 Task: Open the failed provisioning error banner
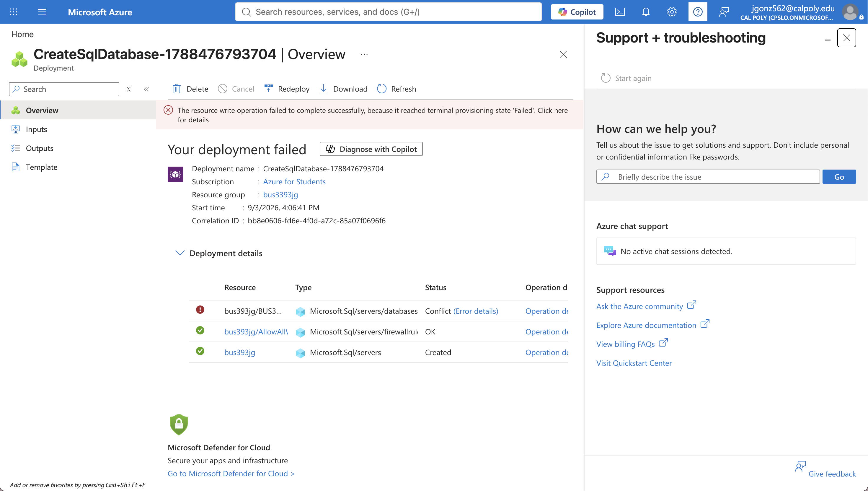[x=370, y=115]
